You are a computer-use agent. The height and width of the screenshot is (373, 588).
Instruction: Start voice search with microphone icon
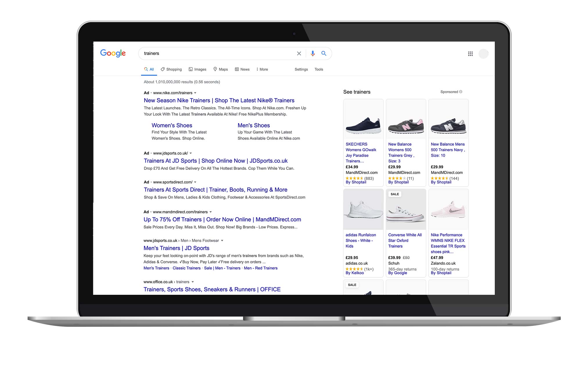tap(313, 53)
